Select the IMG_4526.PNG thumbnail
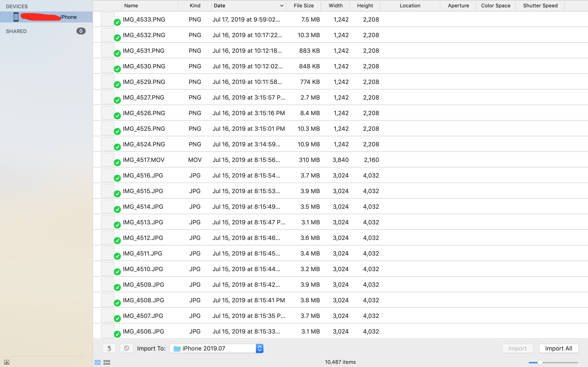Screen dimensions: 588x367 click(108, 113)
